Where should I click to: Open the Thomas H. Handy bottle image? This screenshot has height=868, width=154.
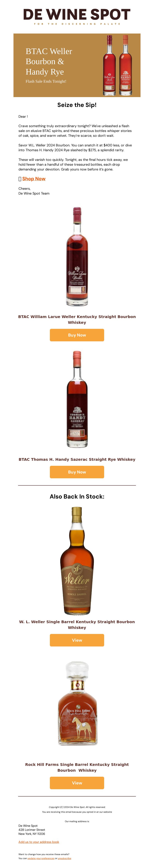77,399
